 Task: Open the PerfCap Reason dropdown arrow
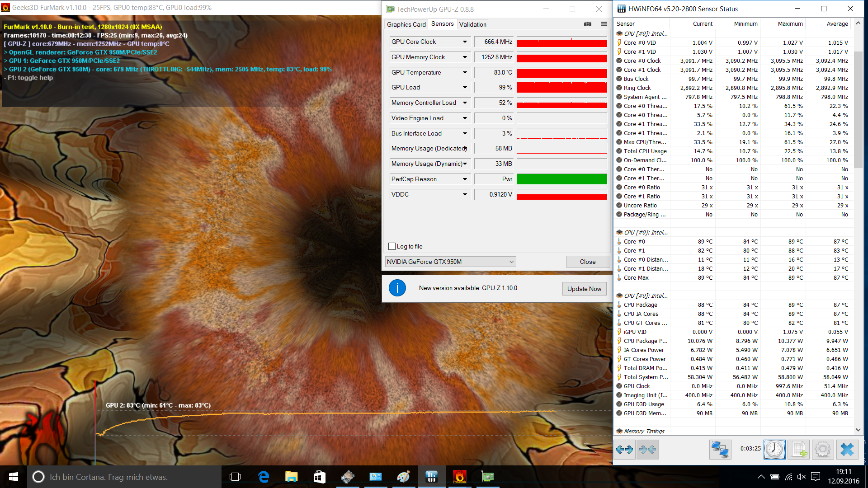point(465,179)
